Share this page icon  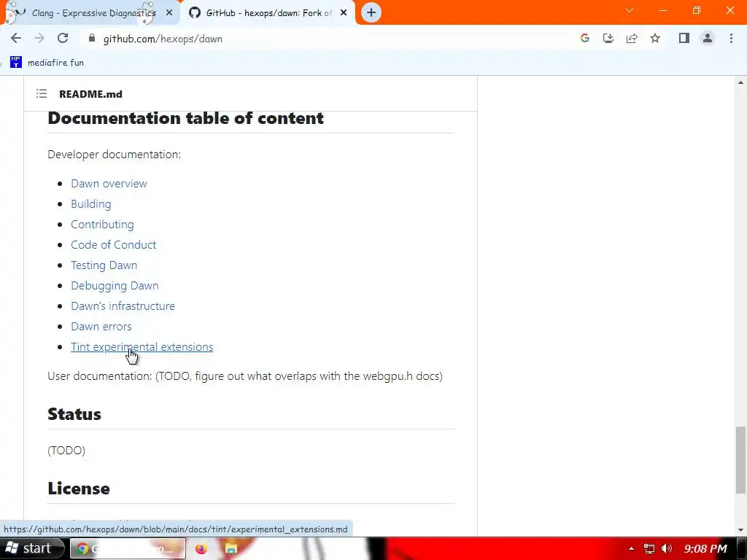click(x=632, y=39)
